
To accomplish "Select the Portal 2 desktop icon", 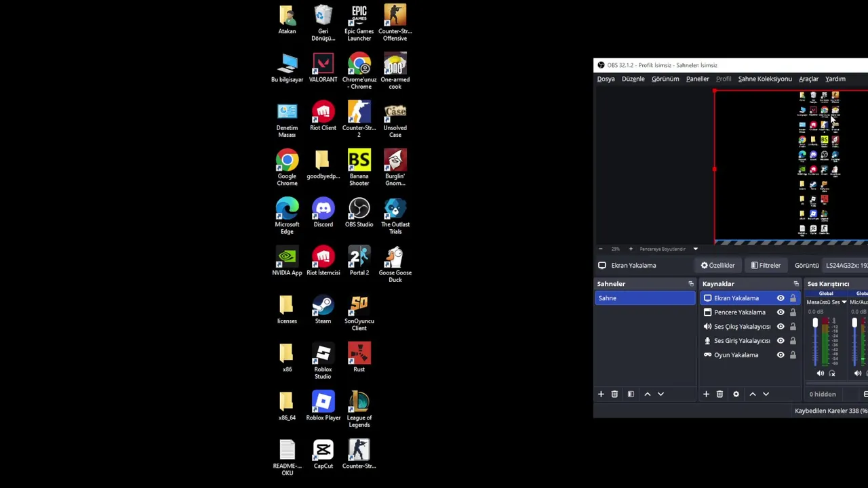I will click(359, 261).
